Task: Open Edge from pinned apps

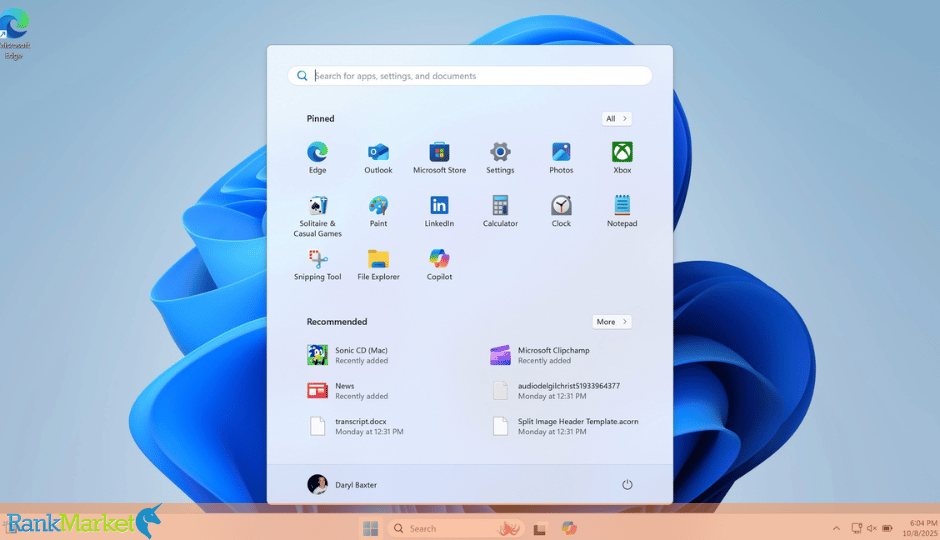Action: click(x=317, y=158)
